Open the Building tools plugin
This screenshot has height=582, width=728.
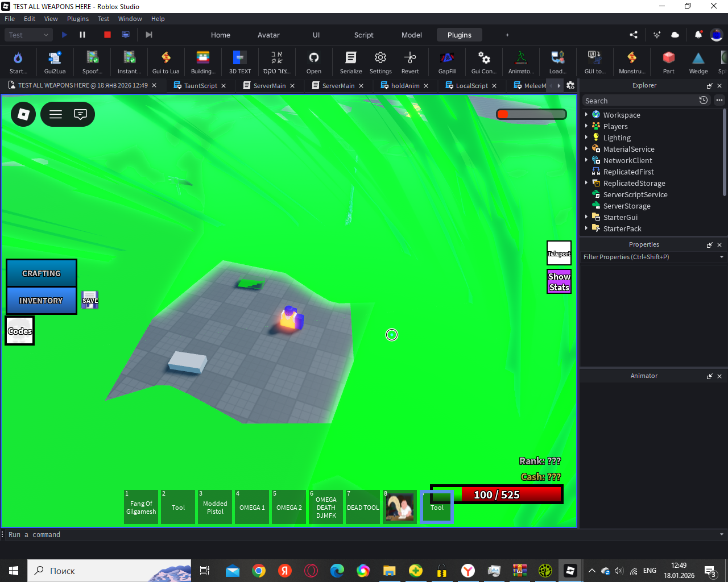tap(203, 61)
